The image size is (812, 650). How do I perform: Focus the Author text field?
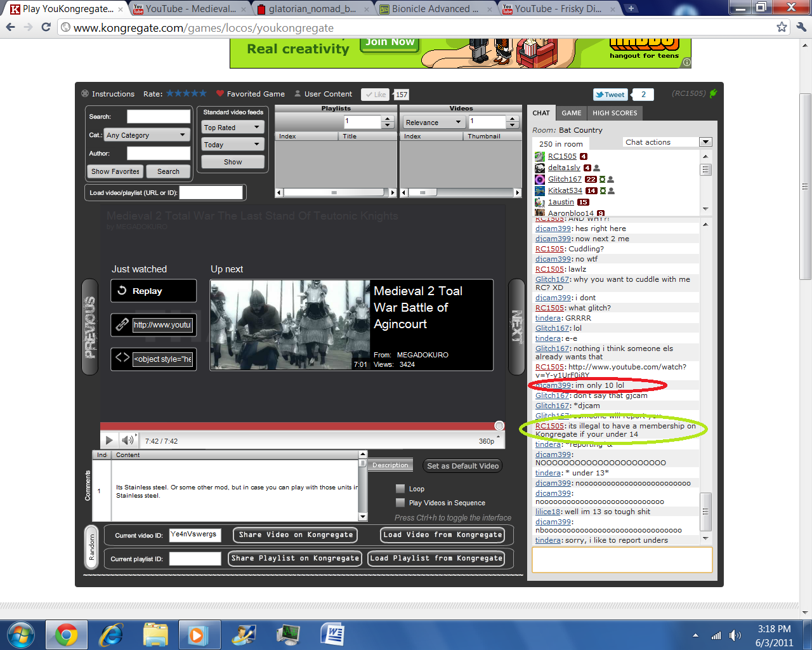click(x=159, y=153)
